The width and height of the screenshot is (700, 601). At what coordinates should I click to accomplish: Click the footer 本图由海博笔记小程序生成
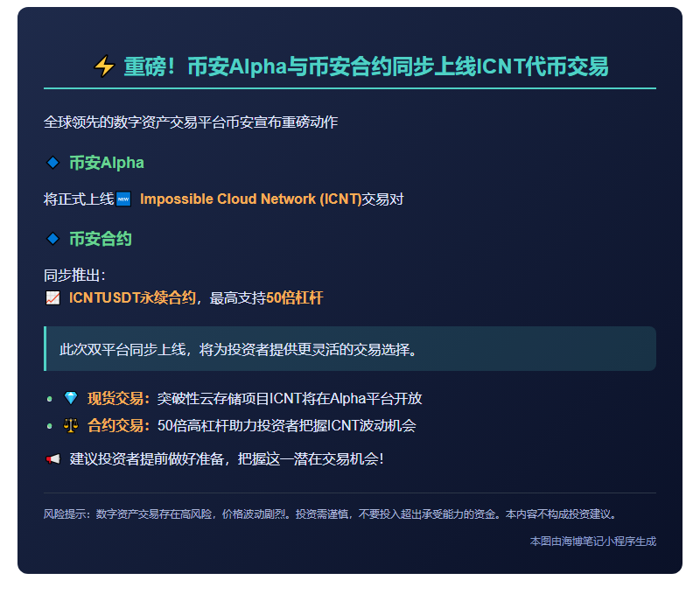tap(593, 542)
